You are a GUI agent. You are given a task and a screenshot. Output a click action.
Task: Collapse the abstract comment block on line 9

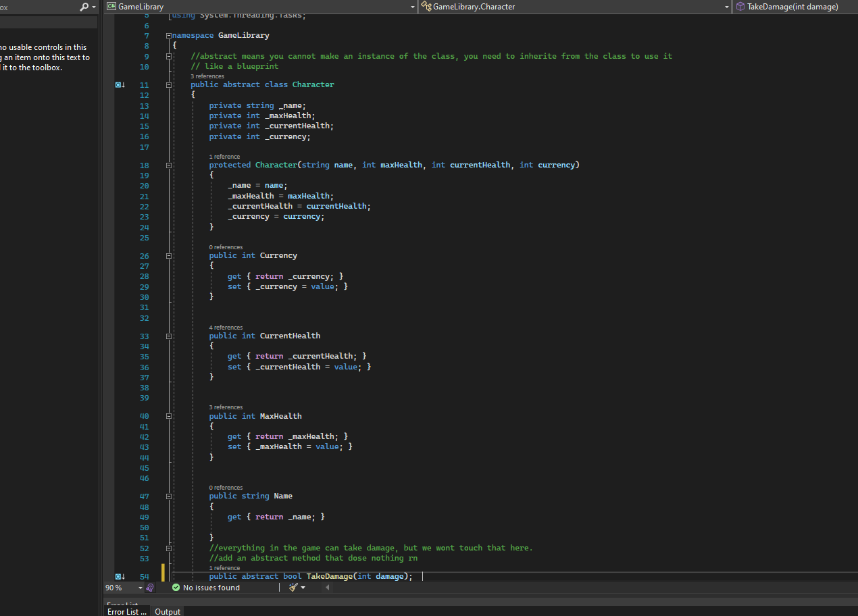point(168,56)
